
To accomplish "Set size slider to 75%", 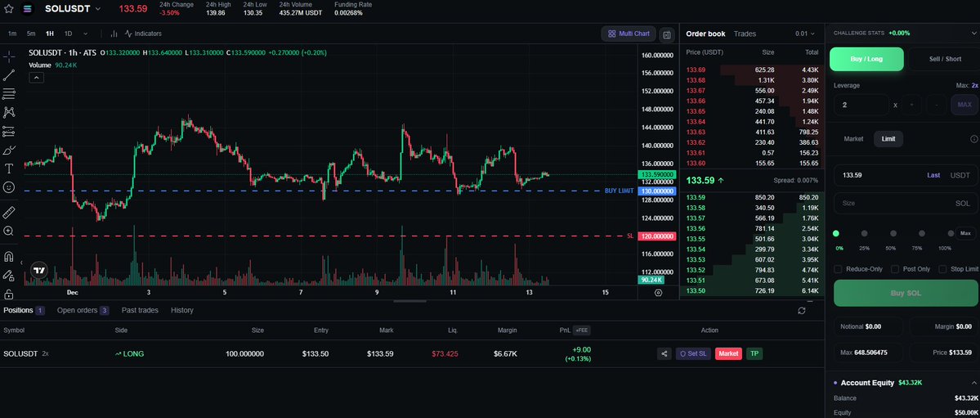I will pos(922,233).
